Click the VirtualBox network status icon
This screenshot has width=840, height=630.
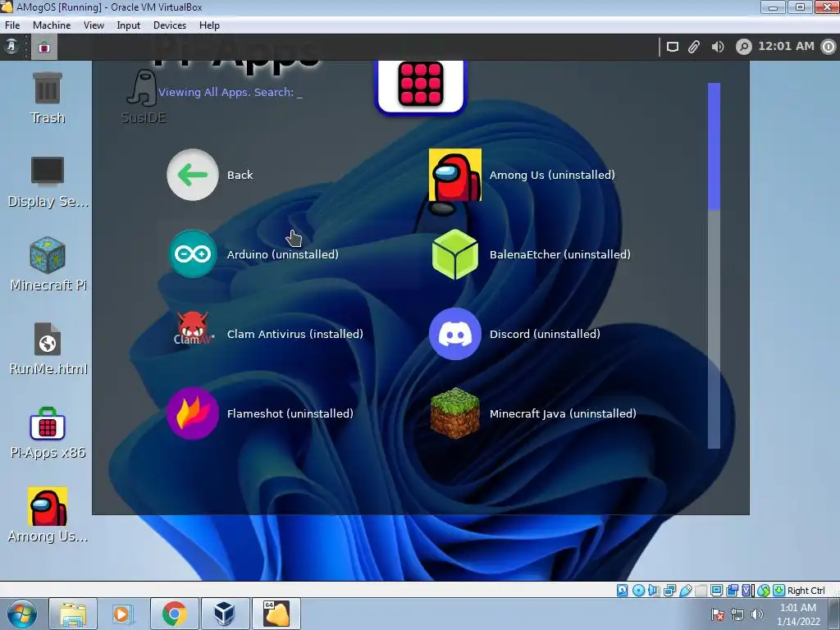669,591
